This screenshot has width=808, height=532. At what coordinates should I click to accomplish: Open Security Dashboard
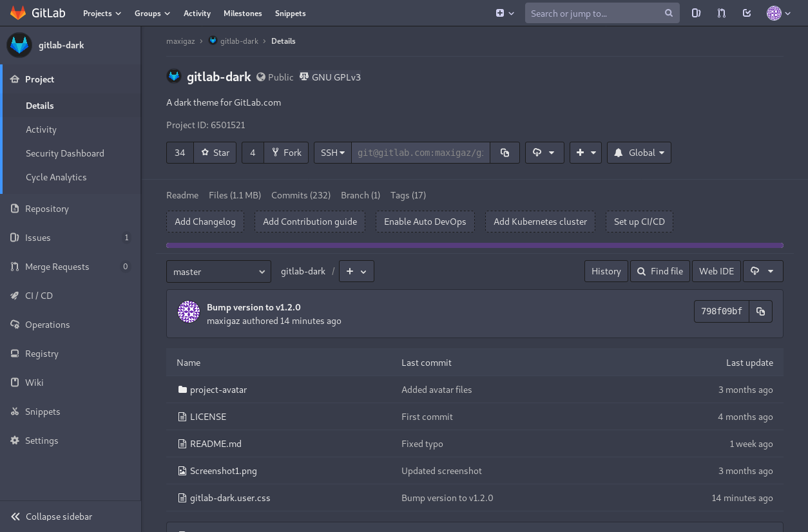pyautogui.click(x=64, y=153)
